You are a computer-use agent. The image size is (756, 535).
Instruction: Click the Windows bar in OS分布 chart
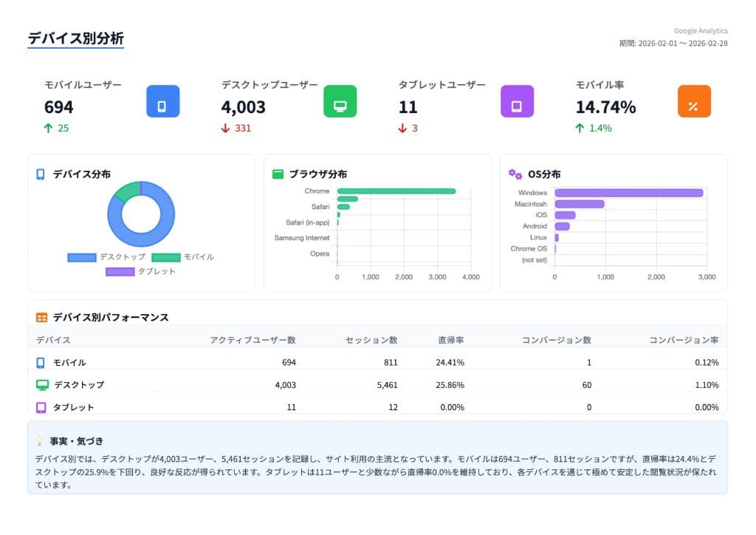[628, 191]
